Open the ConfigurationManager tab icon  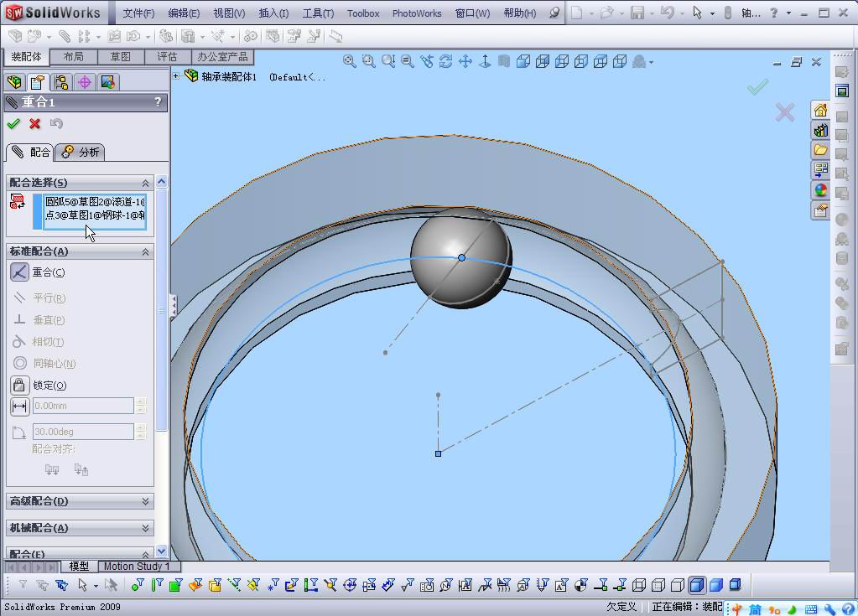[x=61, y=82]
